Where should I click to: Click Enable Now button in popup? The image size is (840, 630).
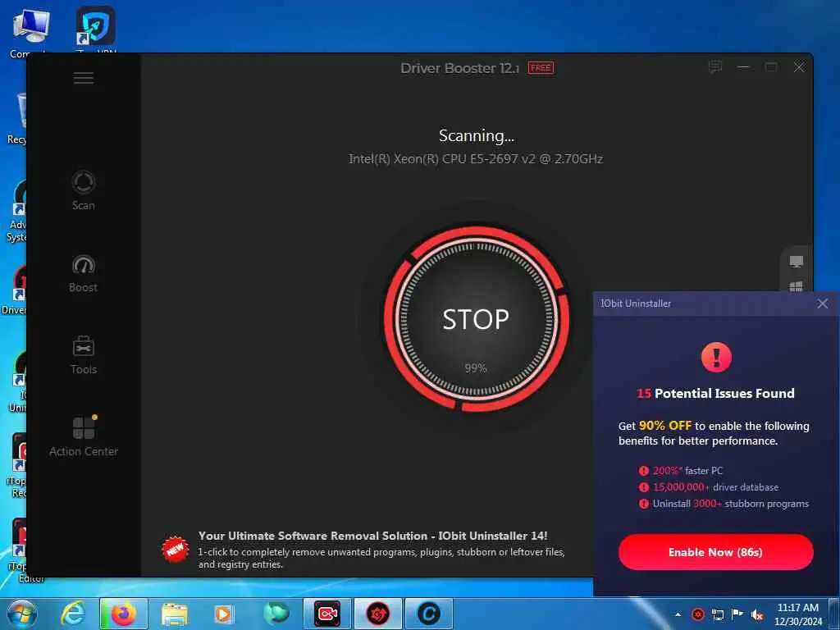(x=715, y=552)
